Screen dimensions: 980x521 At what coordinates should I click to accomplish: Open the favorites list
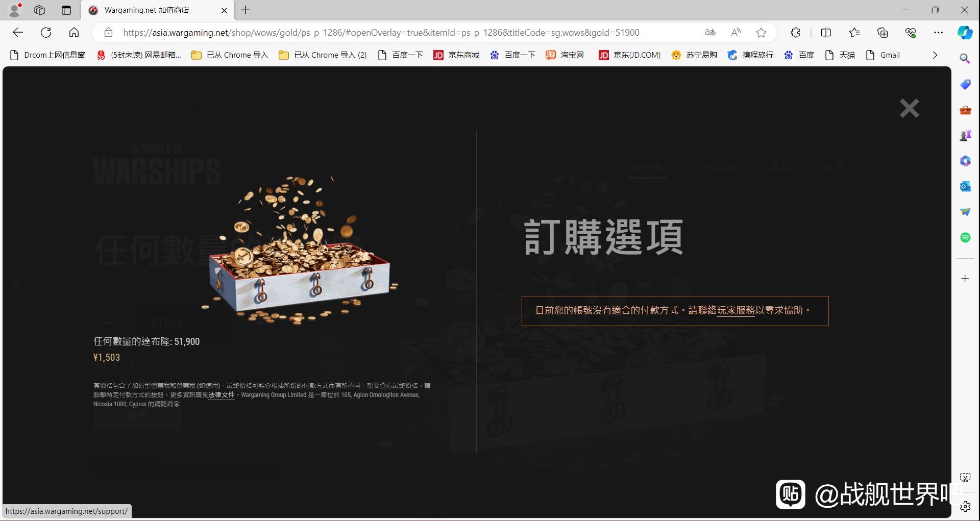[854, 33]
